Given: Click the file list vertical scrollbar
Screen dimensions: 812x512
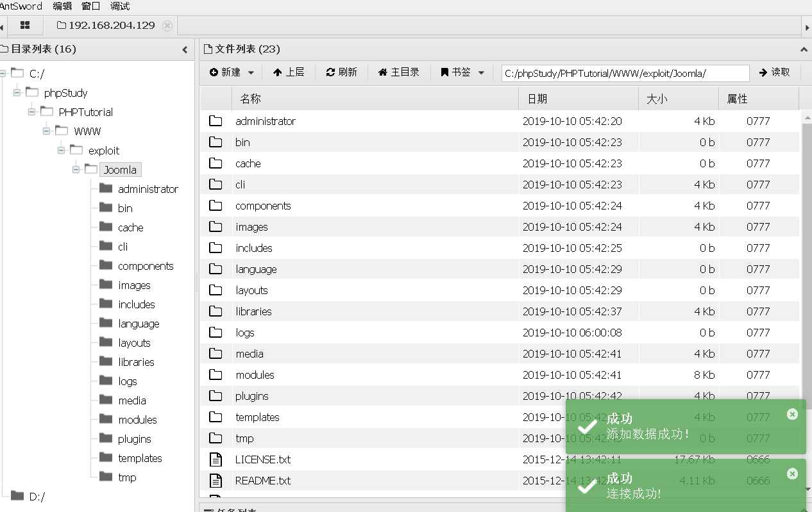Looking at the screenshot, I should 807,266.
